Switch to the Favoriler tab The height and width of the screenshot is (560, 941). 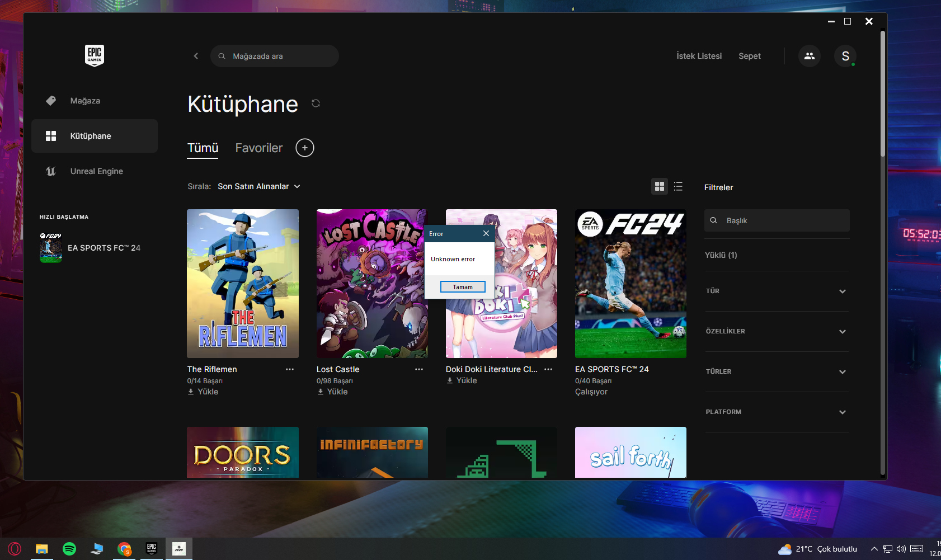pyautogui.click(x=259, y=148)
